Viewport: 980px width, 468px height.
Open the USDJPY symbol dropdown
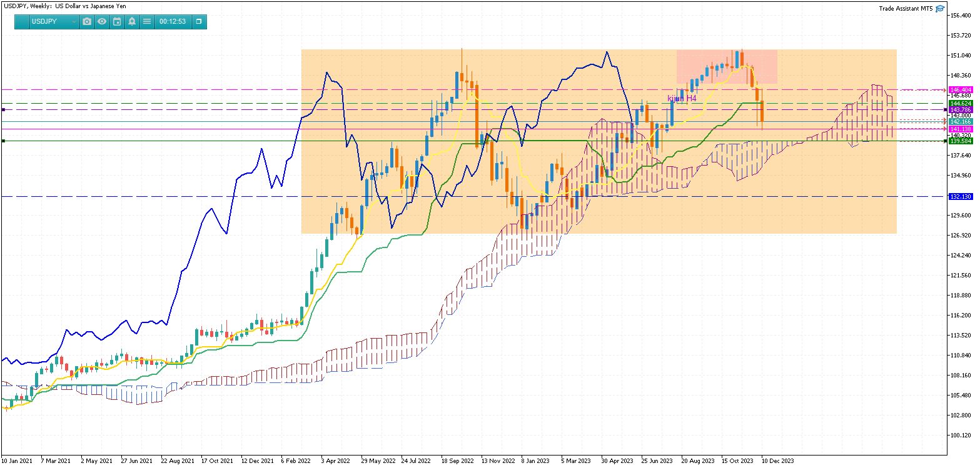click(x=54, y=21)
